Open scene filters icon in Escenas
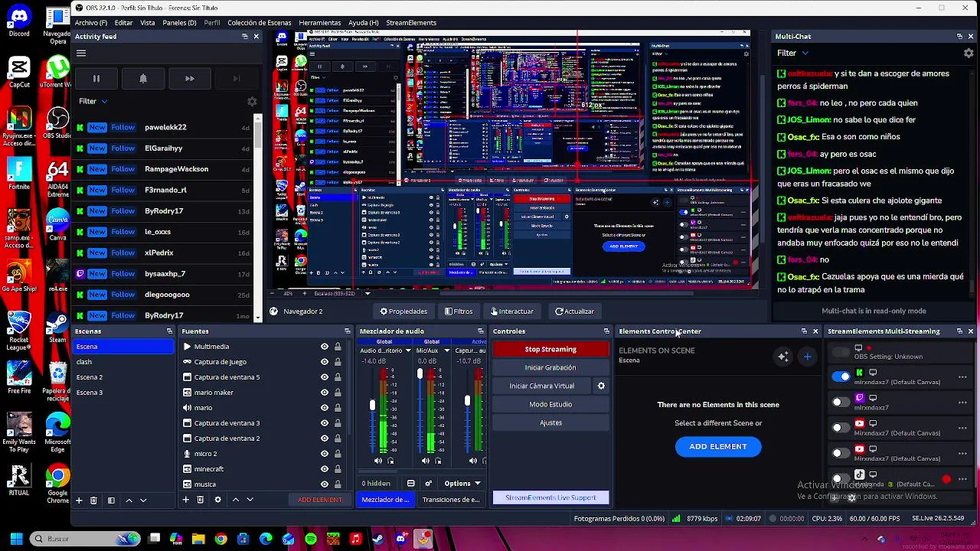Viewport: 980px width, 551px height. (111, 500)
